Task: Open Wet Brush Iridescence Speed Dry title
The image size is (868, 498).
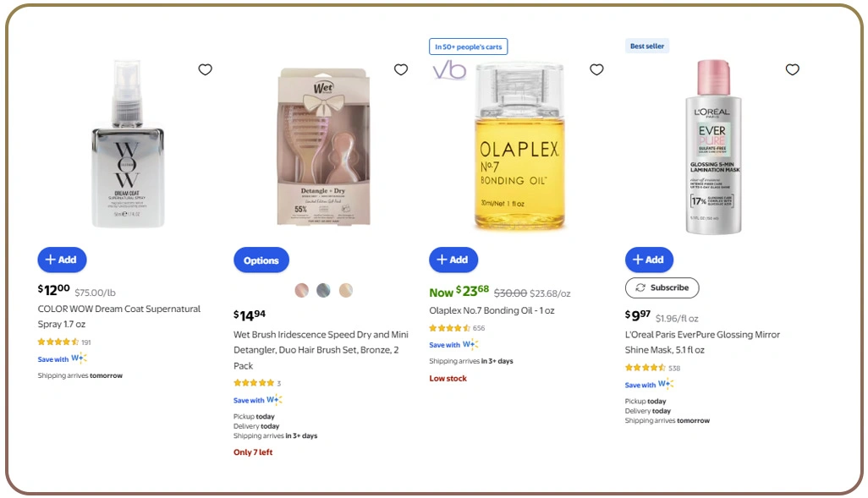Action: 321,349
